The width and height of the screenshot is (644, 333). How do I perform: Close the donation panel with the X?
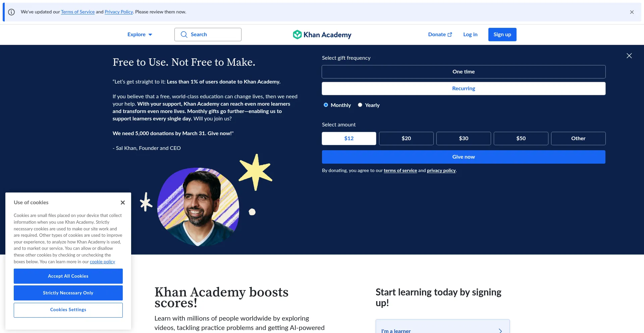[x=629, y=56]
